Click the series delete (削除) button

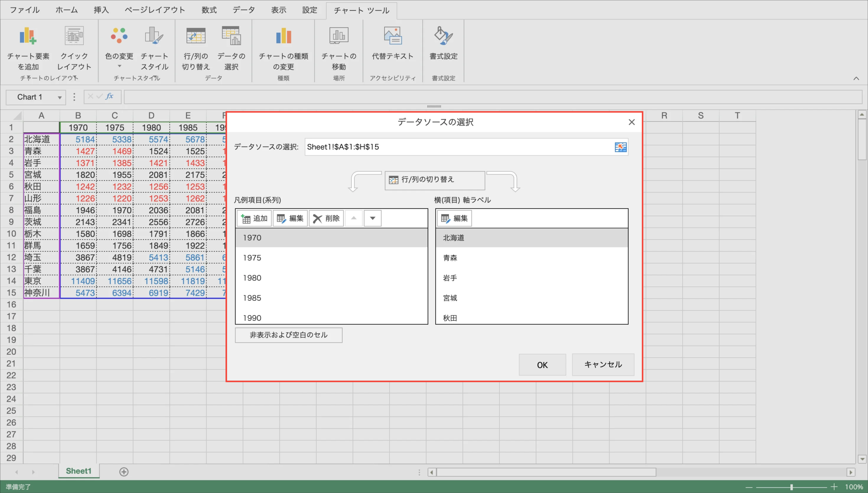(x=326, y=218)
